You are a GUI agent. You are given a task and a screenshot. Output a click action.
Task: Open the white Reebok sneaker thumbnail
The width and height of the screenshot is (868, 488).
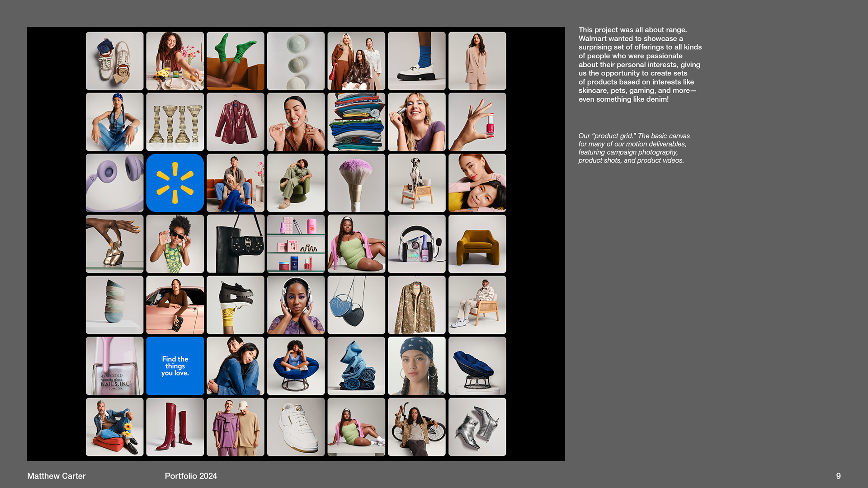pos(296,427)
